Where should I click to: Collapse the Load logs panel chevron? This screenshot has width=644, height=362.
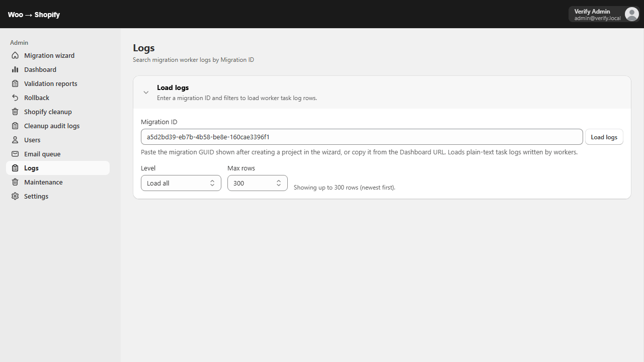coord(146,93)
